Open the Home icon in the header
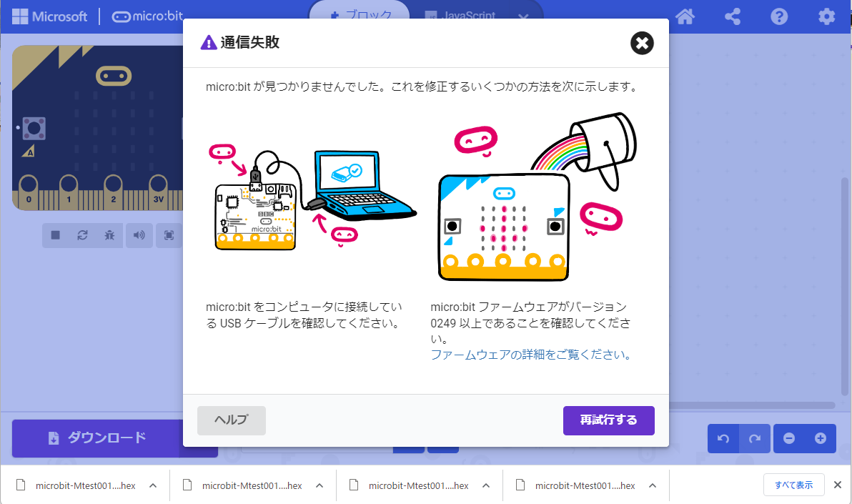Viewport: 852px width, 504px height. click(685, 16)
